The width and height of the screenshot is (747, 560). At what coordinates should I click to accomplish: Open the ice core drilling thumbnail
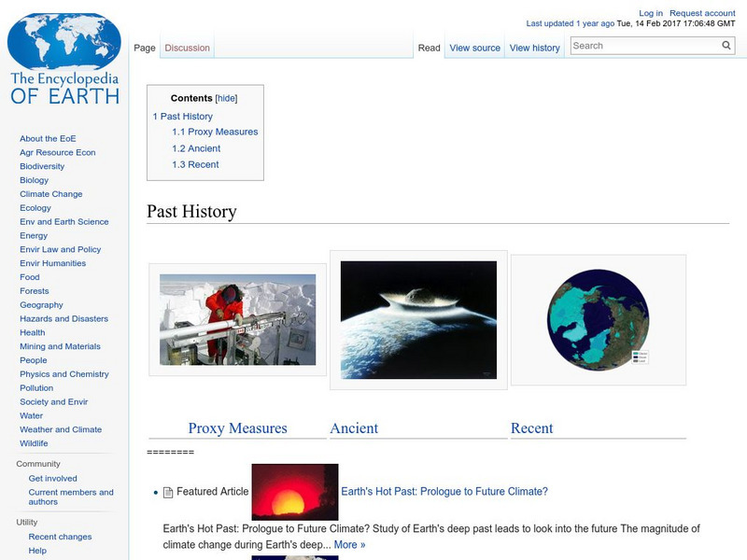pos(237,319)
